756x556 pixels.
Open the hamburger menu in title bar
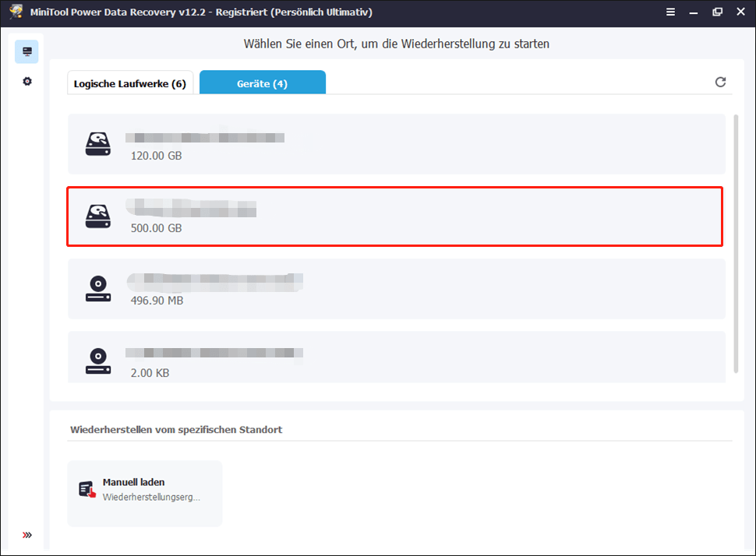[x=670, y=12]
